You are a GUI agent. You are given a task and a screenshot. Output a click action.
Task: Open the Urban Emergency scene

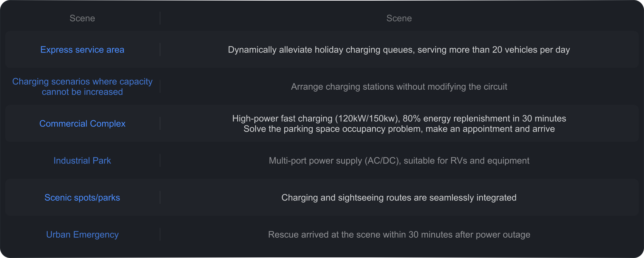pos(82,234)
